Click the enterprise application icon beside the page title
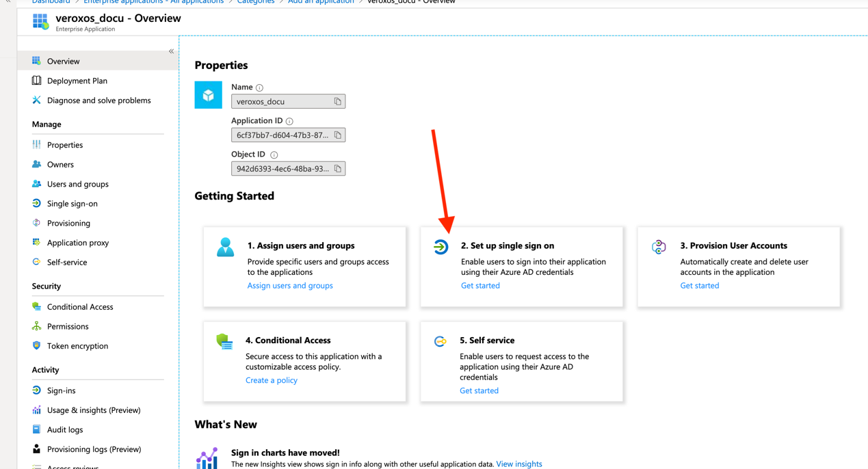868x469 pixels. [x=40, y=22]
